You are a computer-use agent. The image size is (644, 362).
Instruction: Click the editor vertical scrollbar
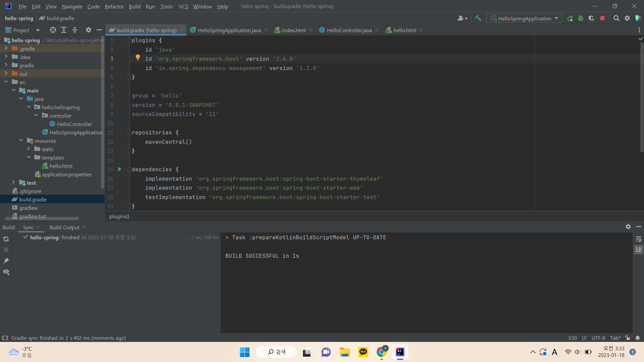(641, 97)
